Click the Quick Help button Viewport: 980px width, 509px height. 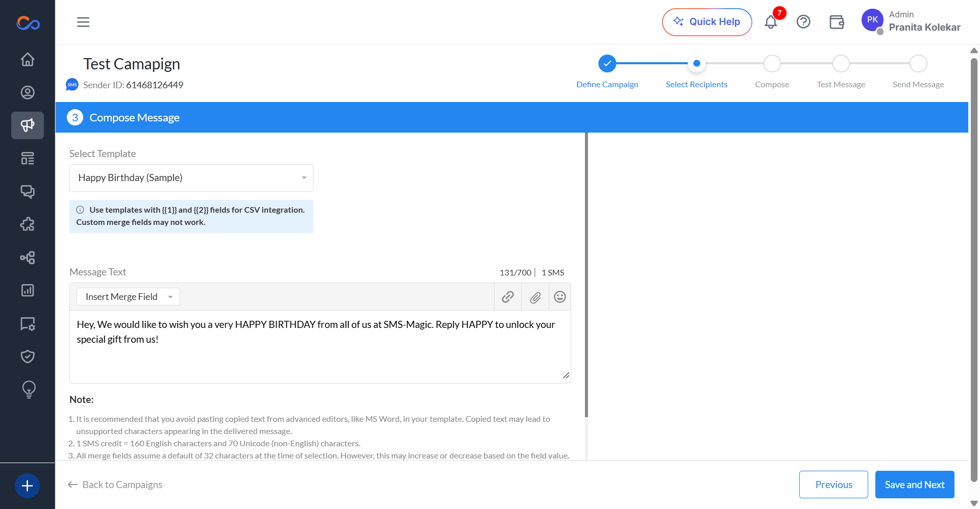707,22
